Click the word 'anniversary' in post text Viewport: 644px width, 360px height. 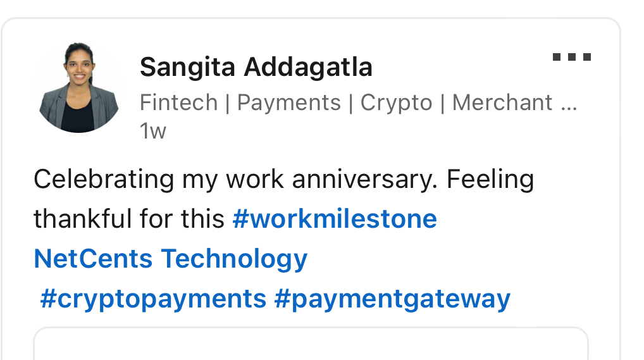(x=364, y=180)
